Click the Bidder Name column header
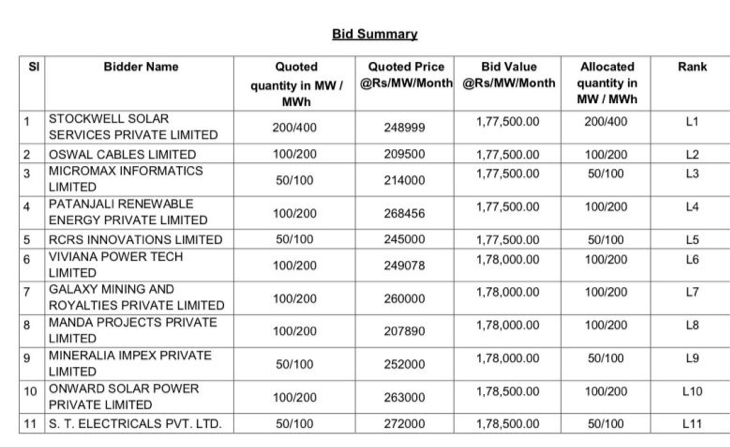Screen dimensions: 730x447 point(141,67)
